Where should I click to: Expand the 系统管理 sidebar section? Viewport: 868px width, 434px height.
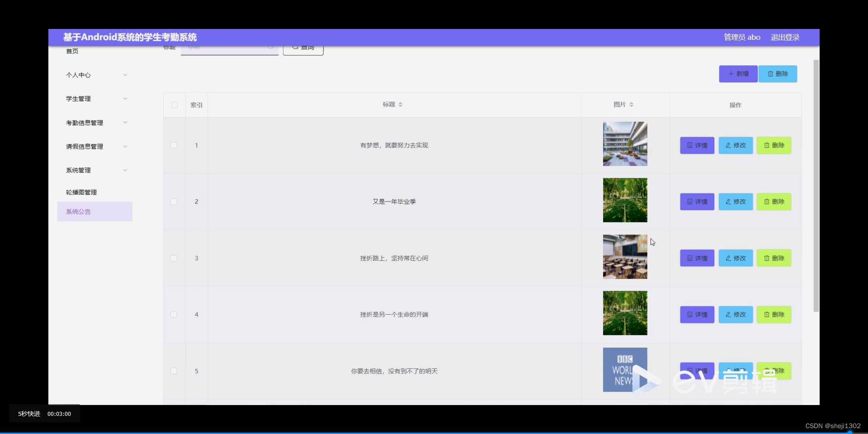[95, 170]
